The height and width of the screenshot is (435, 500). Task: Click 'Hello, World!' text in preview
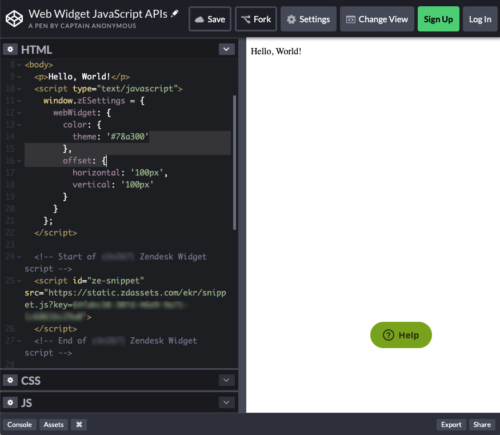[276, 51]
